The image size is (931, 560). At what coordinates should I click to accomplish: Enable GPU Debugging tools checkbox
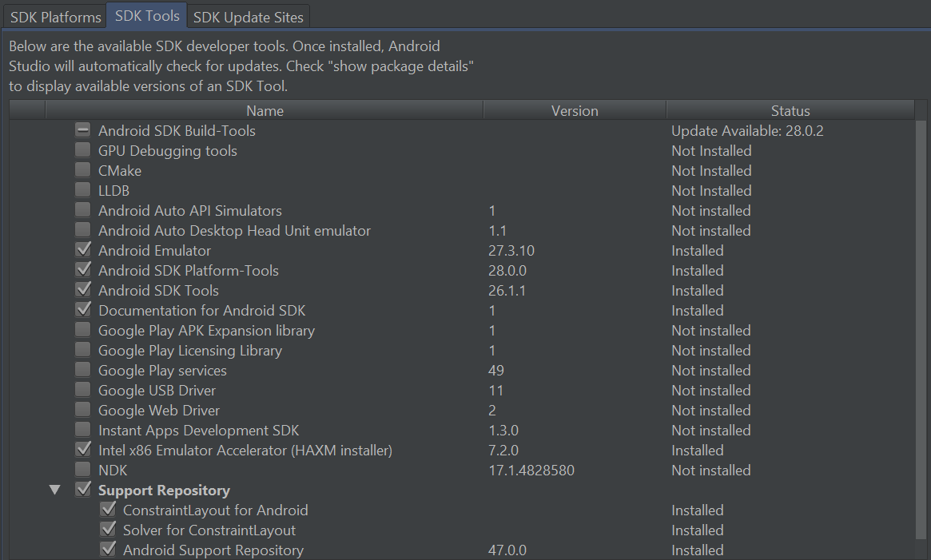(x=83, y=150)
